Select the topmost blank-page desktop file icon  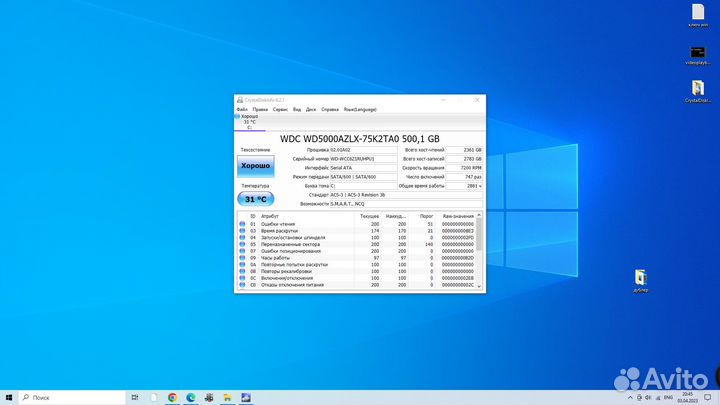tap(698, 16)
